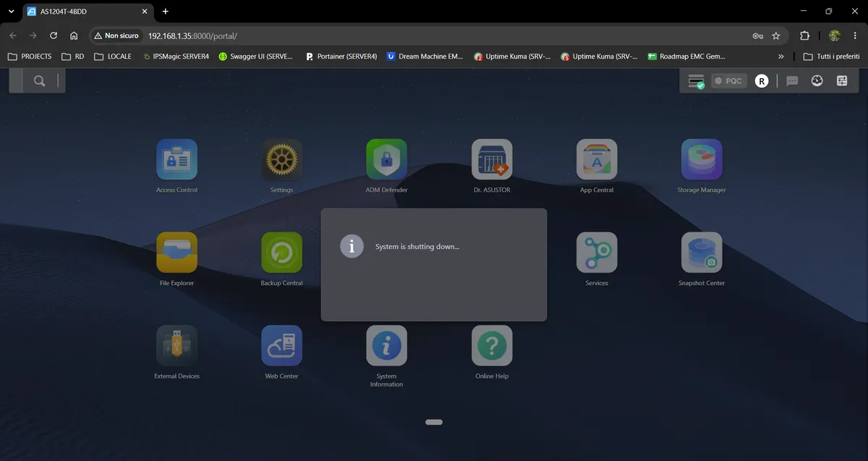Viewport: 868px width, 461px height.
Task: Click the PQC status indicator
Action: click(729, 81)
